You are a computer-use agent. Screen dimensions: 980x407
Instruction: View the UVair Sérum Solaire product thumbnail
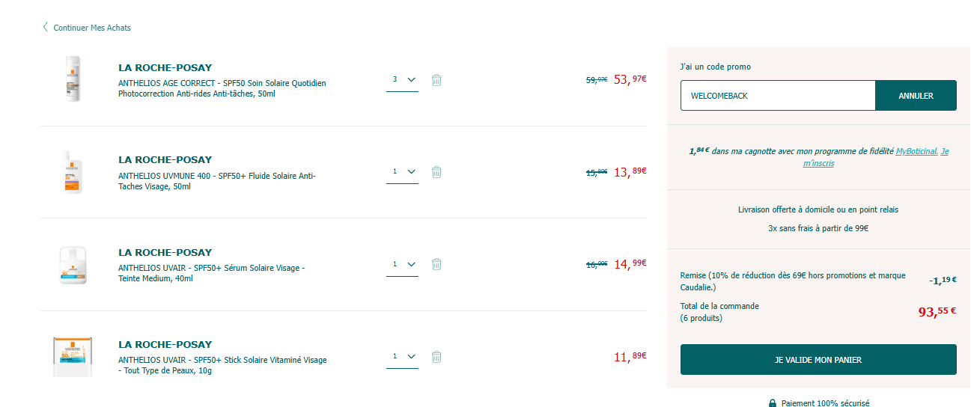pyautogui.click(x=73, y=265)
